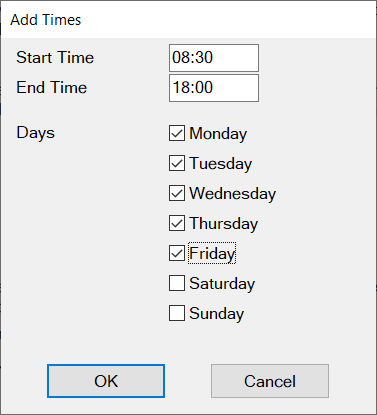Screen dimensions: 377x415
Task: Uncheck the focused Friday checkbox
Action: (x=177, y=253)
